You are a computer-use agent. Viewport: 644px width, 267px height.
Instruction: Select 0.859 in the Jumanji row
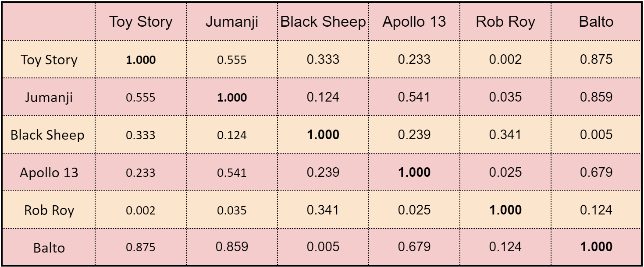click(597, 97)
